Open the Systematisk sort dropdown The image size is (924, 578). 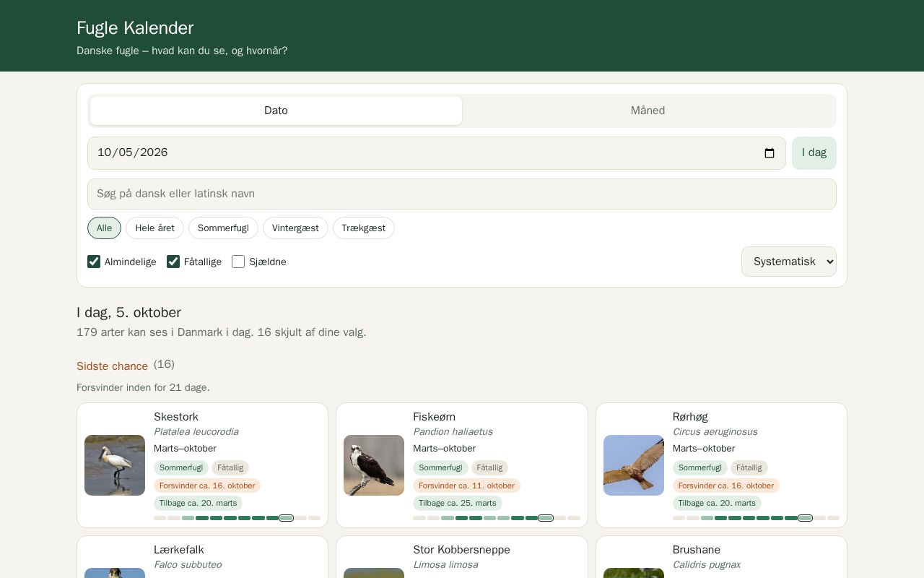point(789,262)
